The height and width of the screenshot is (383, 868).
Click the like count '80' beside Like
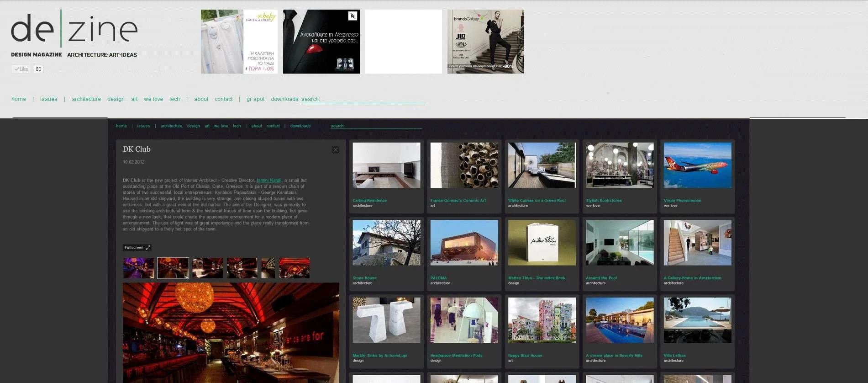coord(38,69)
